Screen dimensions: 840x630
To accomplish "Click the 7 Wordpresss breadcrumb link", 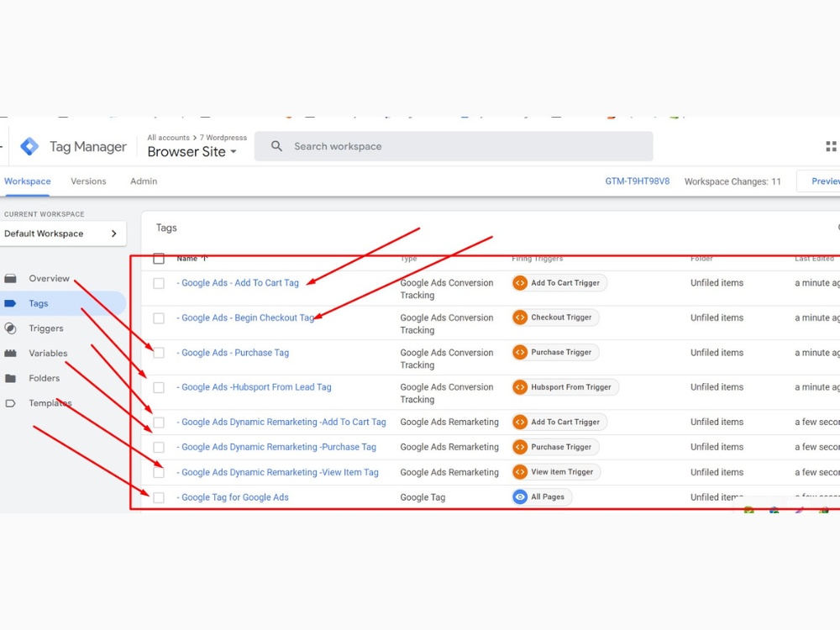I will click(223, 138).
